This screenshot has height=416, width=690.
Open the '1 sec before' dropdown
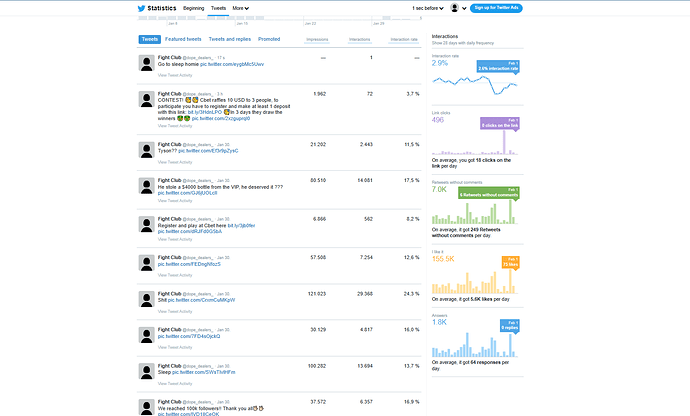click(x=428, y=8)
